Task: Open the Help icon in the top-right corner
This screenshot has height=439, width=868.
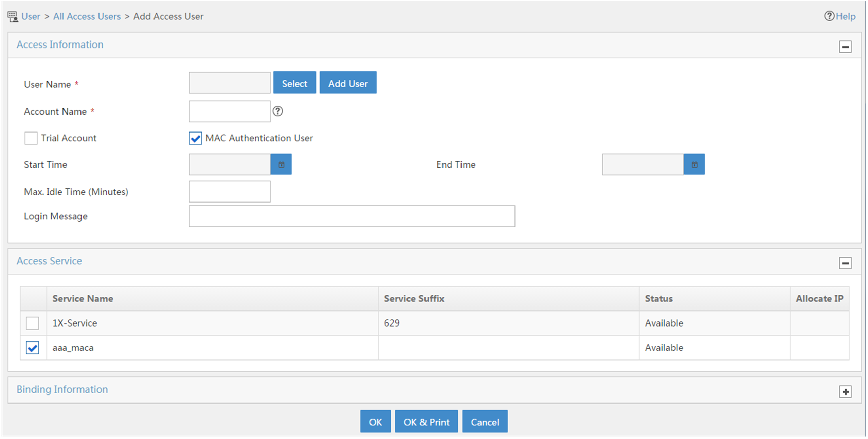Action: (829, 16)
